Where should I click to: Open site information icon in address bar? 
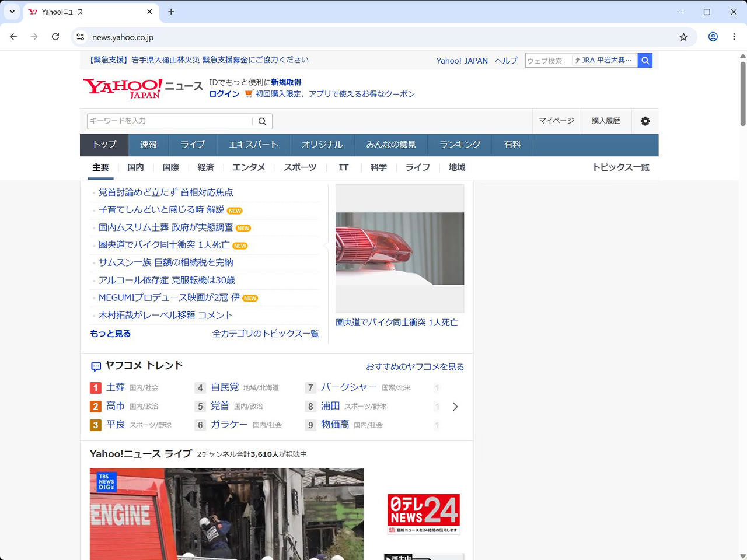81,37
